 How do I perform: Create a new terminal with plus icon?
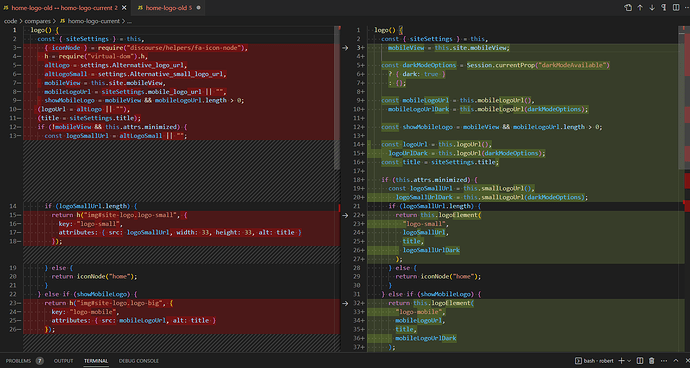pyautogui.click(x=621, y=361)
